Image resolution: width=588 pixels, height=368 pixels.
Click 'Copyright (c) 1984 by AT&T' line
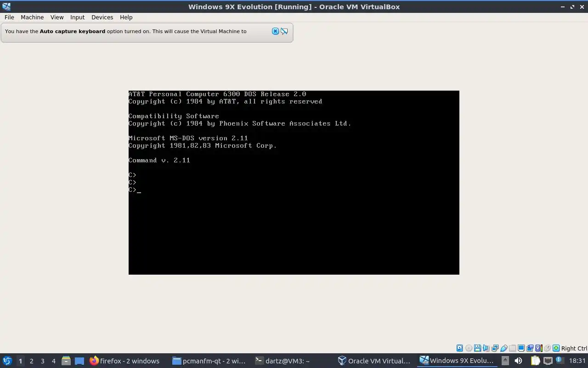click(225, 101)
